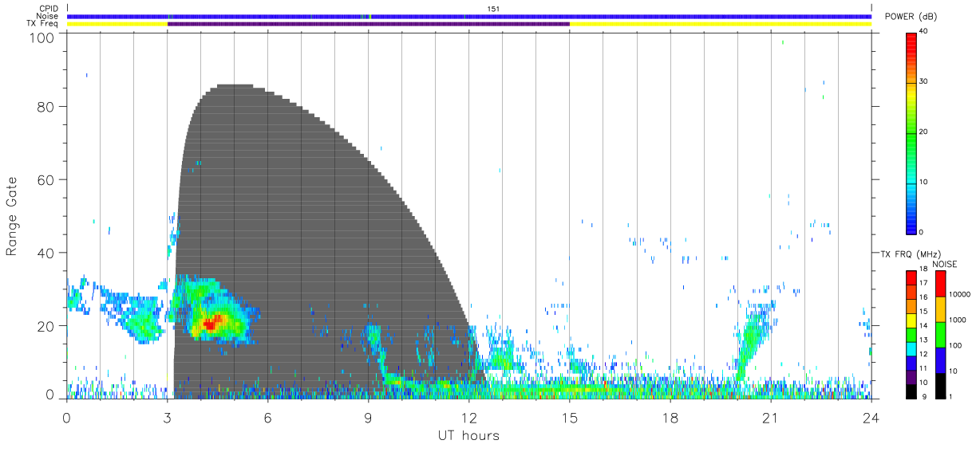The width and height of the screenshot is (980, 452).
Task: Click the 12 tick on UT hours axis
Action: [x=469, y=417]
